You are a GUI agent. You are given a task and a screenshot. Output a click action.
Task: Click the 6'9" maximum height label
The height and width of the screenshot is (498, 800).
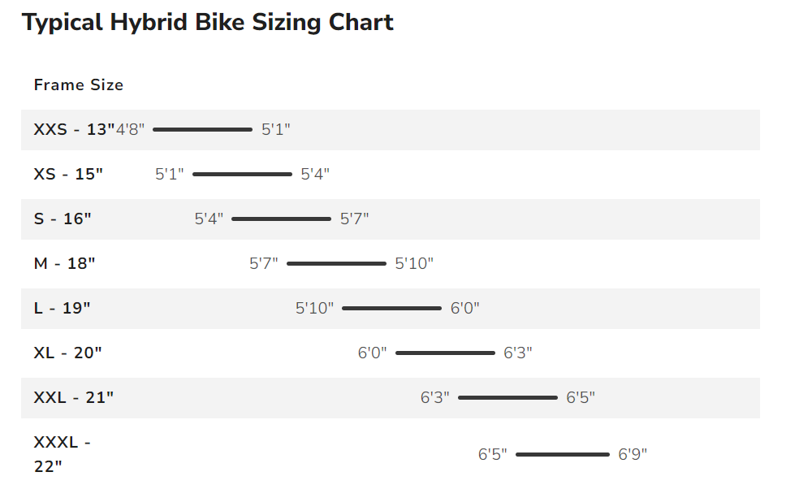pos(633,454)
